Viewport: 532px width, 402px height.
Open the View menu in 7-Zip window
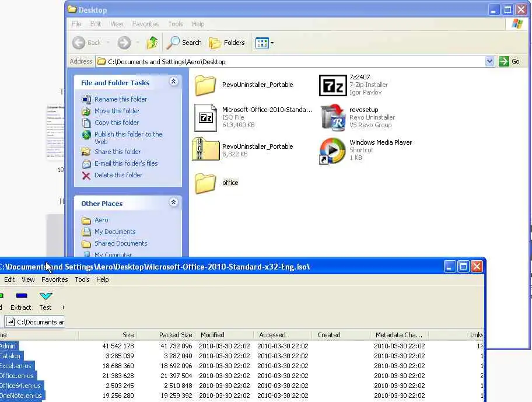[x=28, y=279]
